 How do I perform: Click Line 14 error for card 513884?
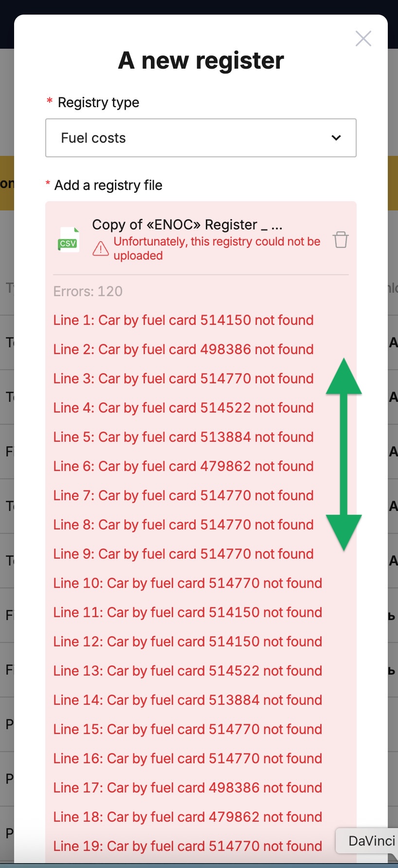coord(188,700)
